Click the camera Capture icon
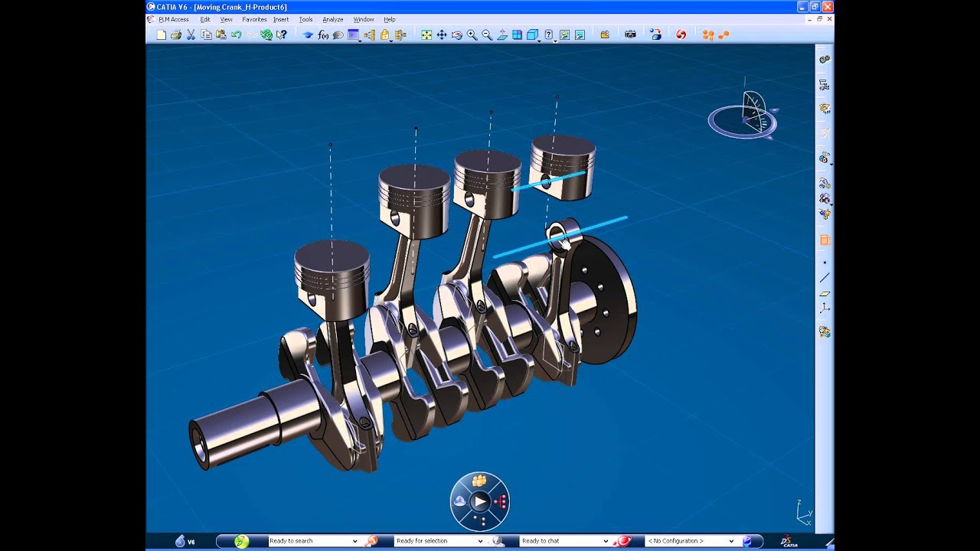The width and height of the screenshot is (980, 551). coord(630,34)
